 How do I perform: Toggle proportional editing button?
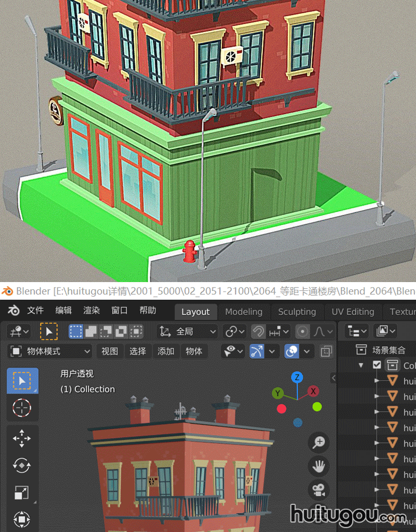302,332
